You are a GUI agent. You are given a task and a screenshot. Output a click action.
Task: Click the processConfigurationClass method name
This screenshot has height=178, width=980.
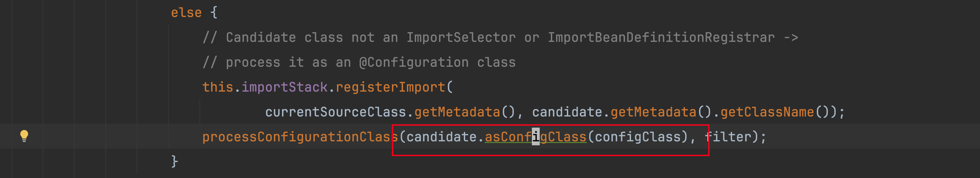[300, 136]
